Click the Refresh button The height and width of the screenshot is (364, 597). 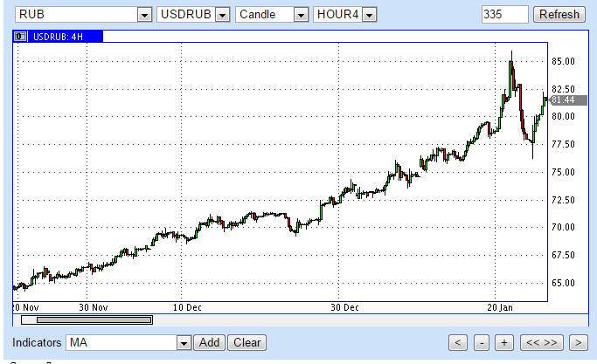coord(559,15)
